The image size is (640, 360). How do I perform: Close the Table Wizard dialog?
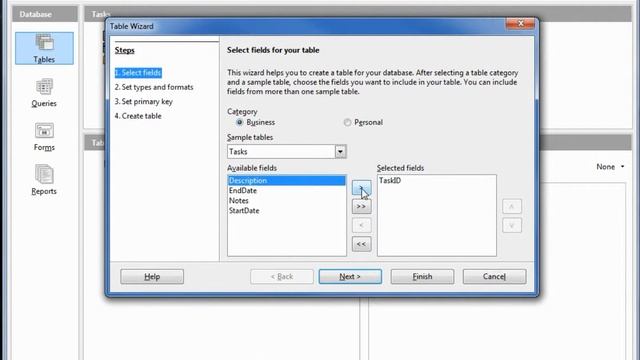click(x=520, y=24)
